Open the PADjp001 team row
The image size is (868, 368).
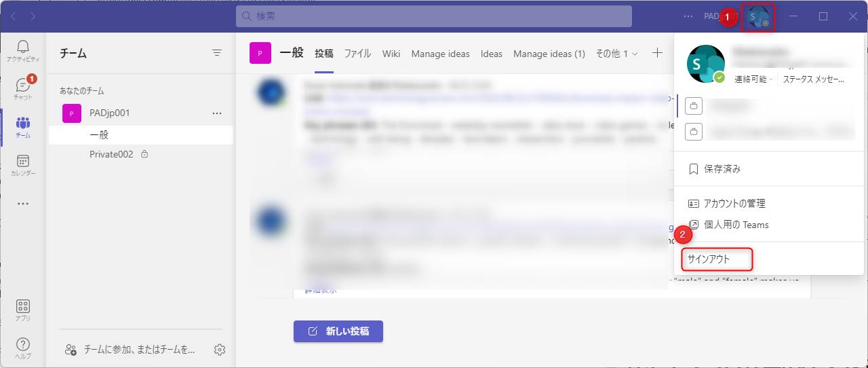pos(141,113)
